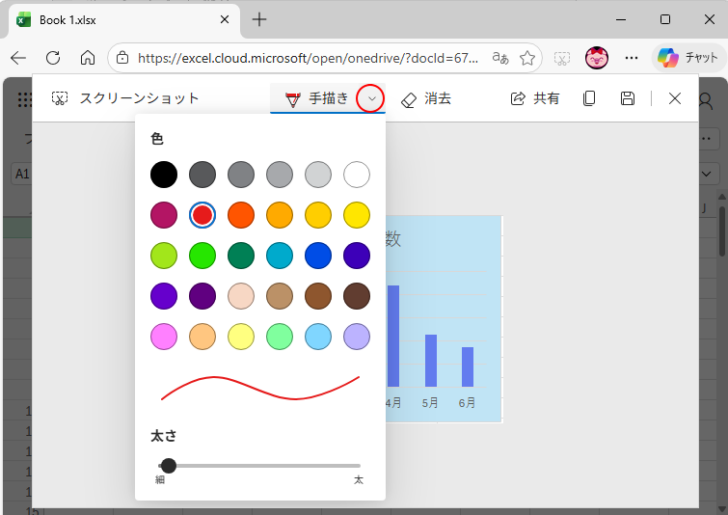Save the screenshot with floppy icon

[x=627, y=98]
